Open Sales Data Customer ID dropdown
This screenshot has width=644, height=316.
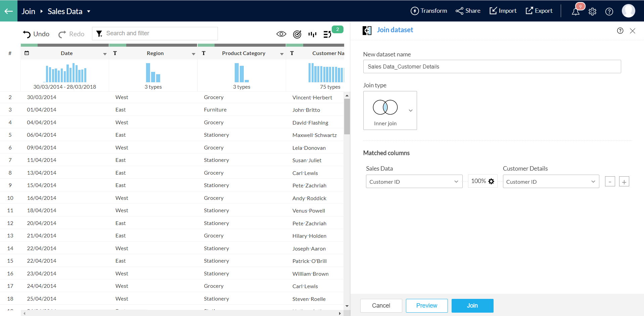pos(414,182)
